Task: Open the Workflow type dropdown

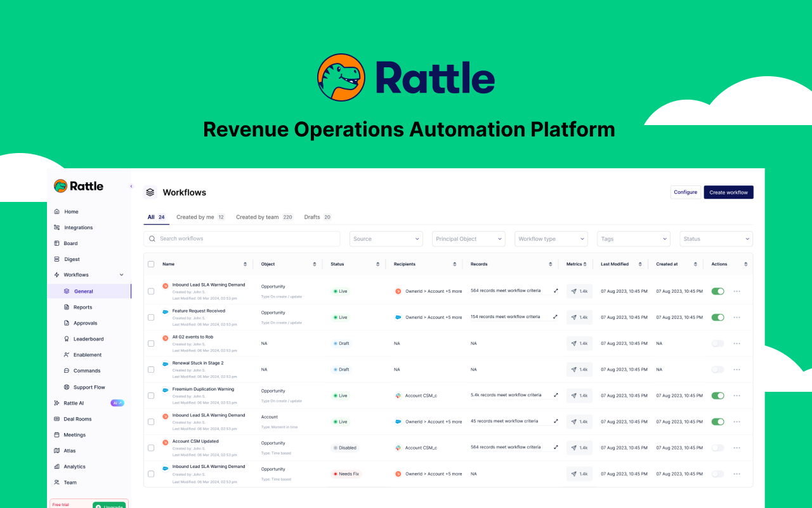Action: tap(551, 238)
